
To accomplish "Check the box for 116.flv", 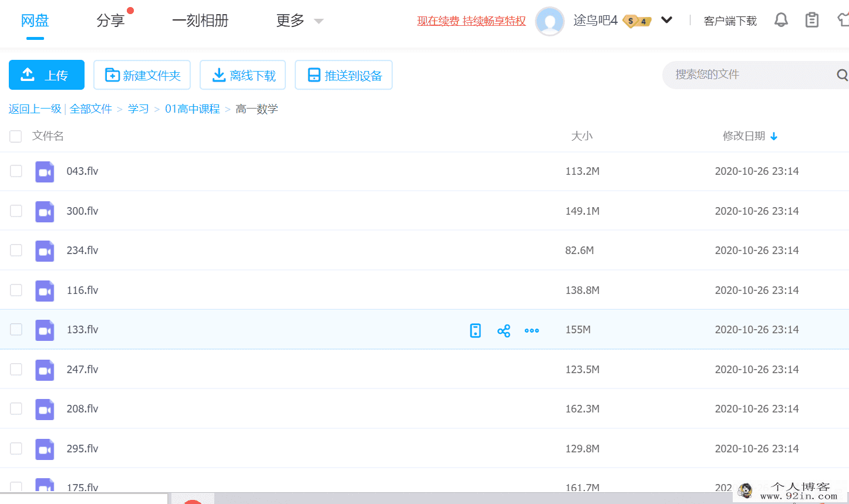I will [x=16, y=290].
